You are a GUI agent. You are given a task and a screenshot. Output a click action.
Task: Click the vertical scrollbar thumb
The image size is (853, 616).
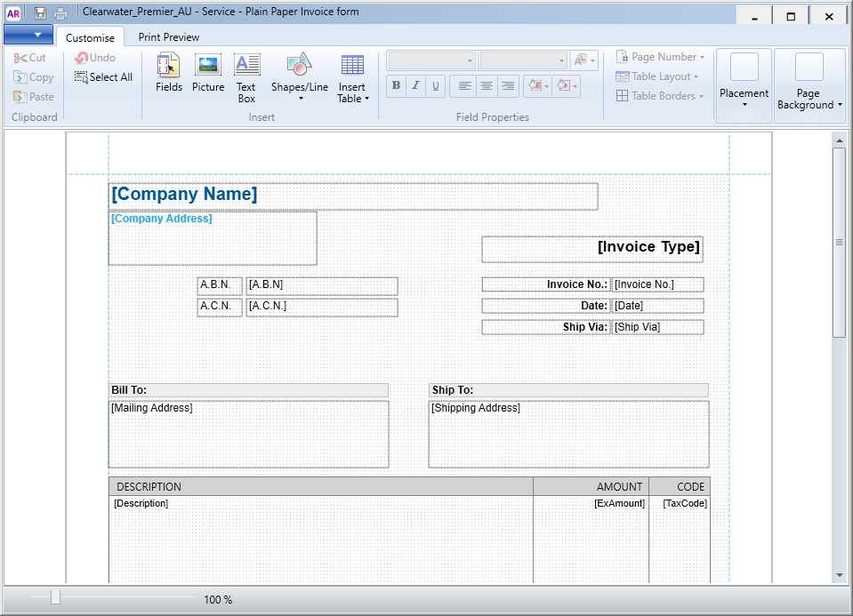click(x=839, y=242)
